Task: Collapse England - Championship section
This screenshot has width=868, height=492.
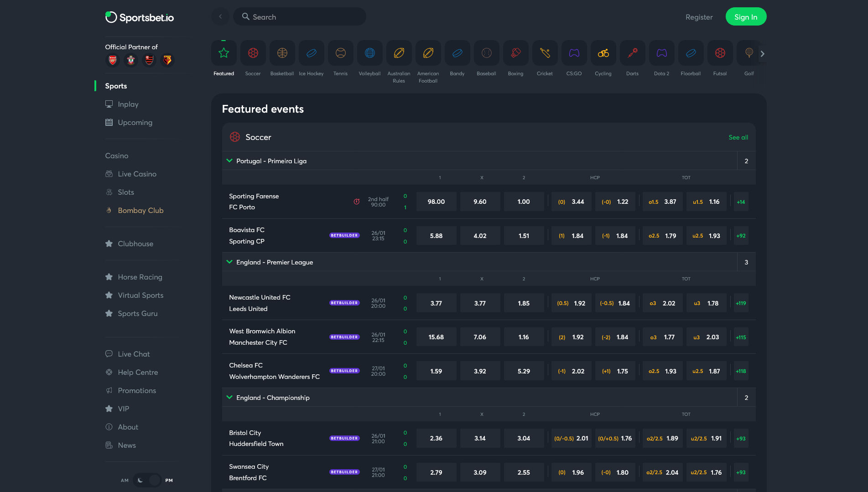Action: (x=229, y=397)
